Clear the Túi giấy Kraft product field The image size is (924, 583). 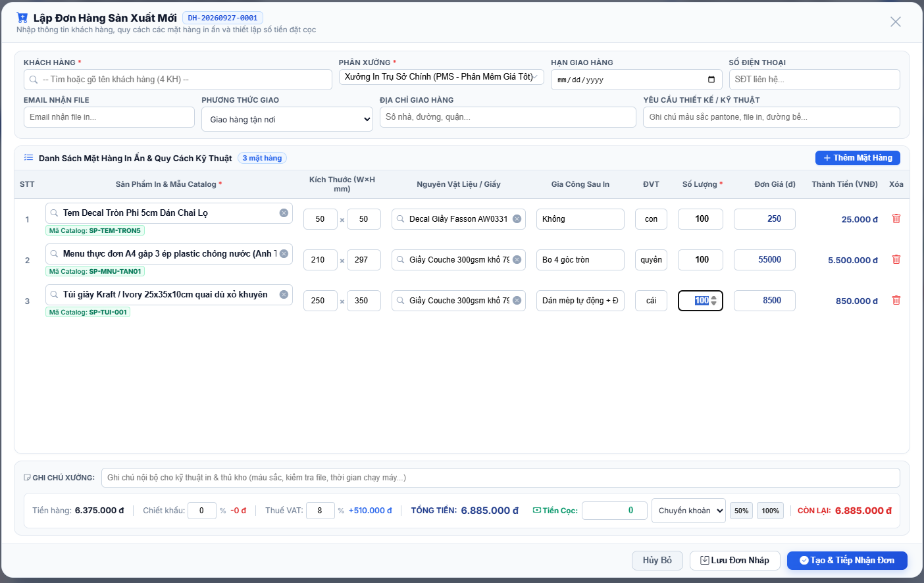(x=284, y=294)
